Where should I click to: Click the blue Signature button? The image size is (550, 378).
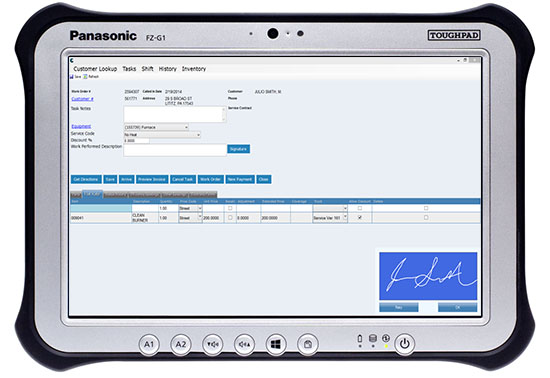[x=238, y=149]
